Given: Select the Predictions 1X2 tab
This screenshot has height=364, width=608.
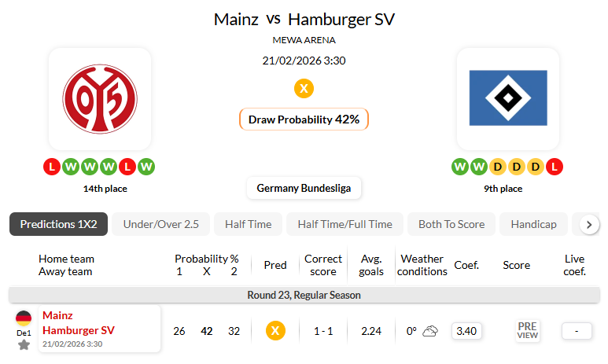Looking at the screenshot, I should 58,224.
